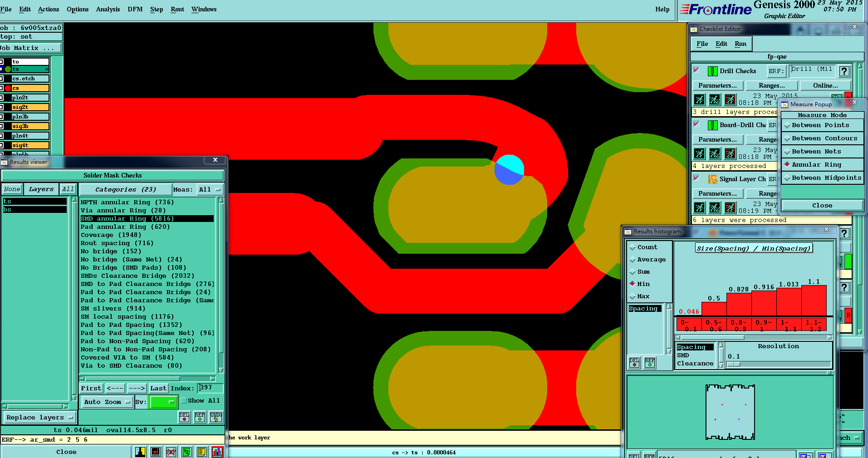Open the Job Matrix button menu
This screenshot has height=458, width=868.
tap(29, 48)
